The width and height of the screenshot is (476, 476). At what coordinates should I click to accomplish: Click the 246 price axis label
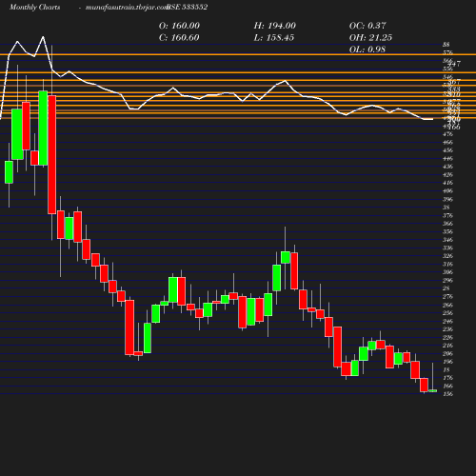pos(447,321)
